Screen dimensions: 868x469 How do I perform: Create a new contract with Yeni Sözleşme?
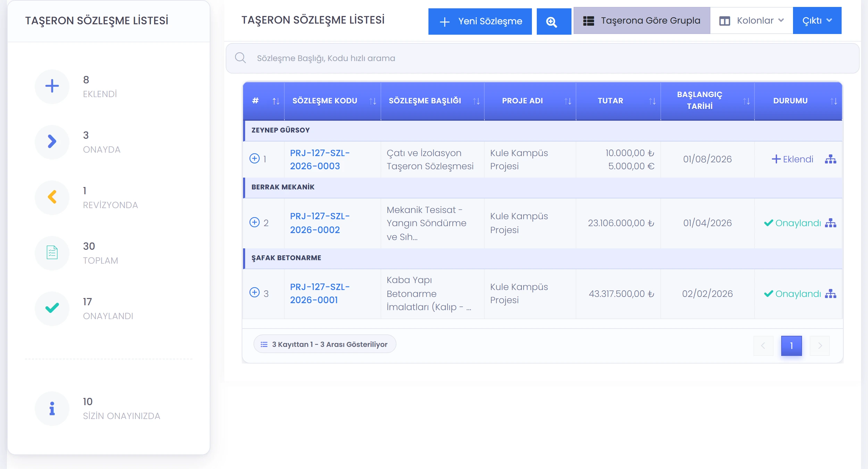(480, 22)
